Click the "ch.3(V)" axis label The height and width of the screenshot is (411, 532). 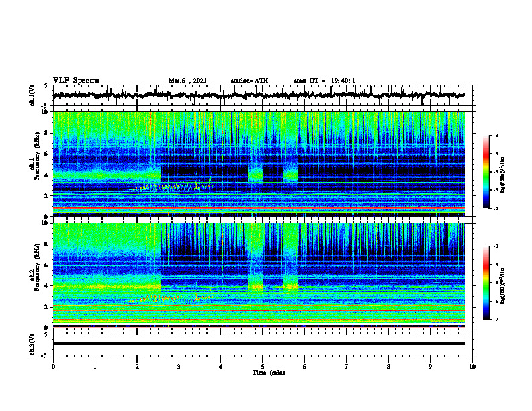[32, 345]
